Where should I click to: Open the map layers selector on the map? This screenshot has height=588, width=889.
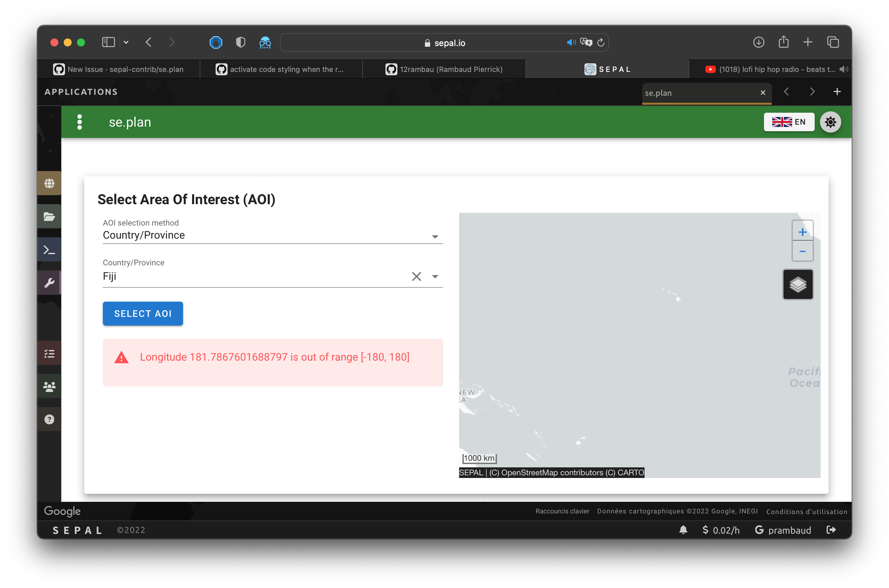(x=798, y=284)
